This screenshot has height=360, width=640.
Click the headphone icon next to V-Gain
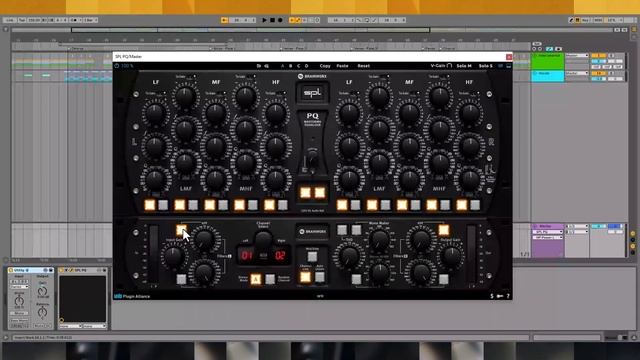click(x=449, y=65)
